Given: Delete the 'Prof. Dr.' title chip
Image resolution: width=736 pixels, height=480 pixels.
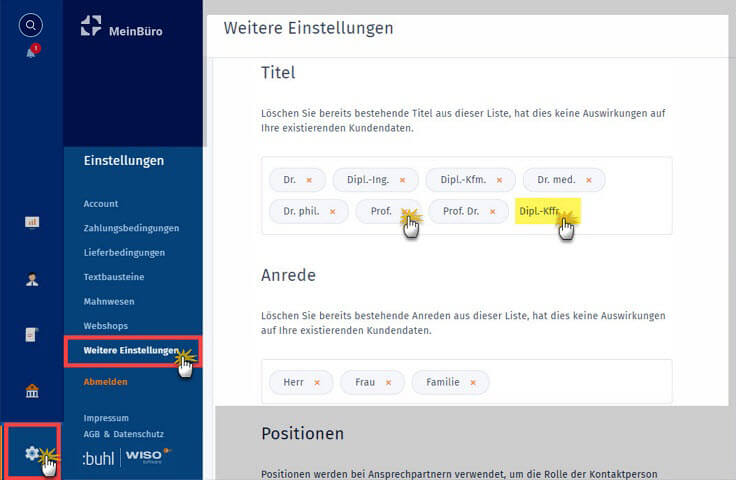Looking at the screenshot, I should pyautogui.click(x=493, y=212).
